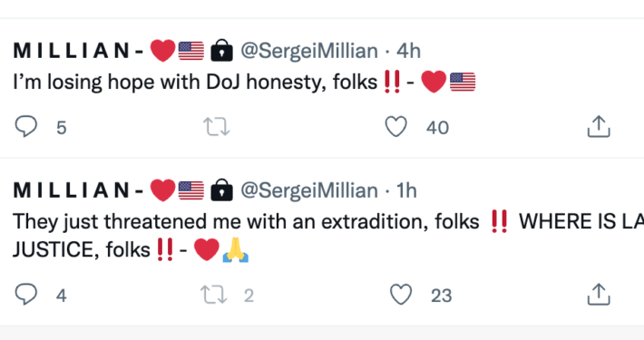644x340 pixels.
Task: Open the tweet about threatened extradition
Action: [328, 236]
